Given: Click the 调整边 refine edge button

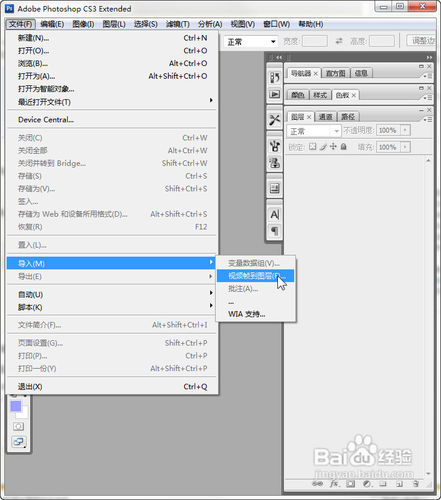Looking at the screenshot, I should click(x=422, y=41).
